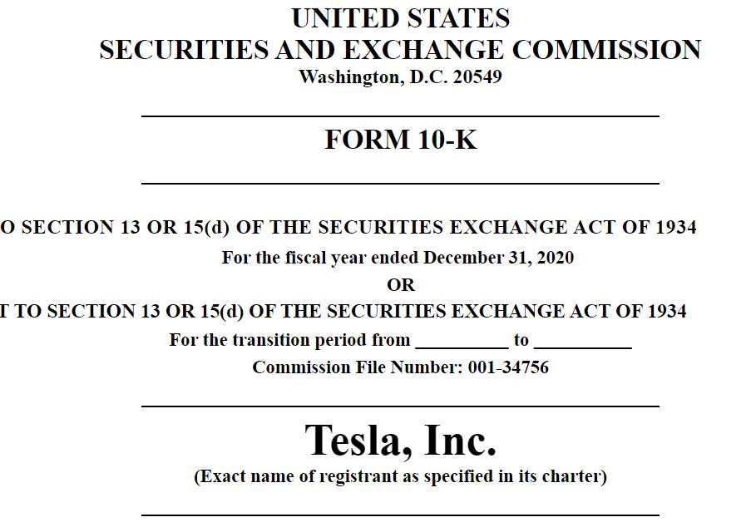Click the second "TO SECTION 13 OR 15(d)" line
The image size is (756, 532).
(x=343, y=312)
